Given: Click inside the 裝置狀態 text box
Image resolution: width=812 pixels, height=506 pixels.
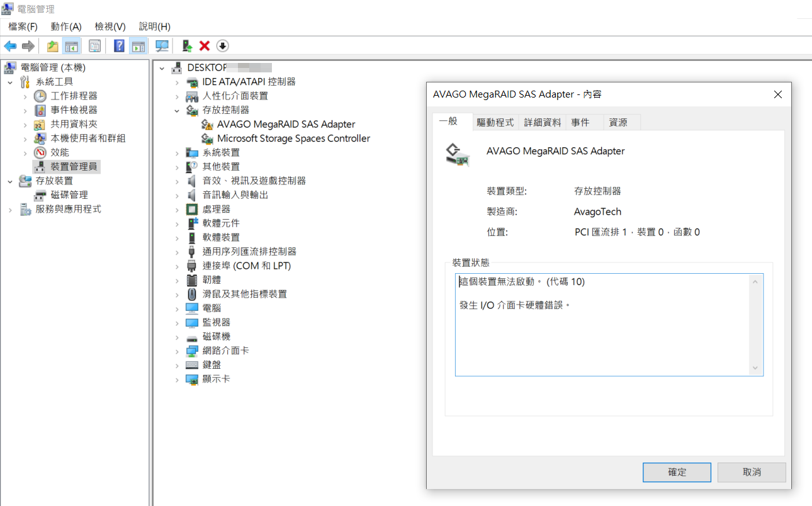Looking at the screenshot, I should [x=609, y=325].
